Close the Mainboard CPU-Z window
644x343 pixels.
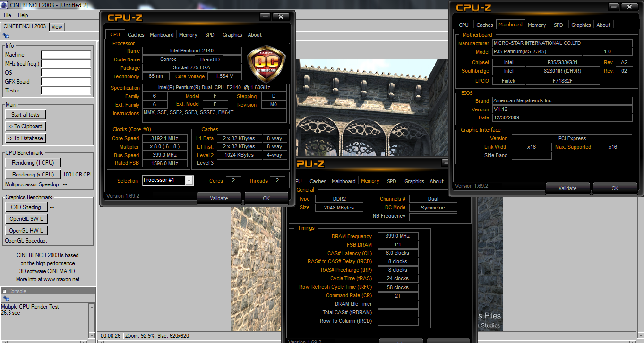pos(629,7)
